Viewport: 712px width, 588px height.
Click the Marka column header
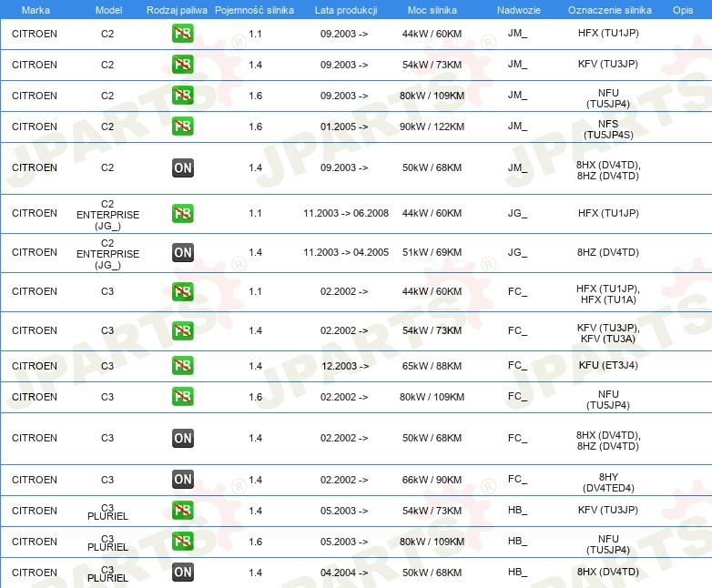[36, 10]
